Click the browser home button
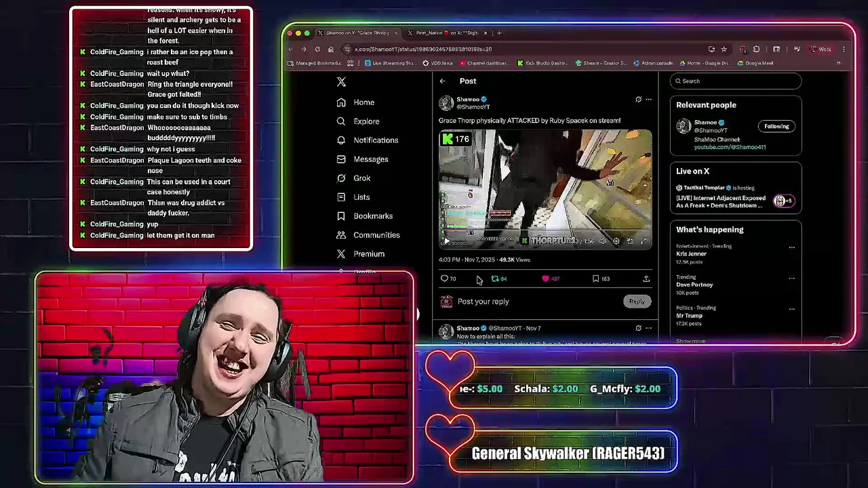This screenshot has height=488, width=868. click(x=330, y=49)
